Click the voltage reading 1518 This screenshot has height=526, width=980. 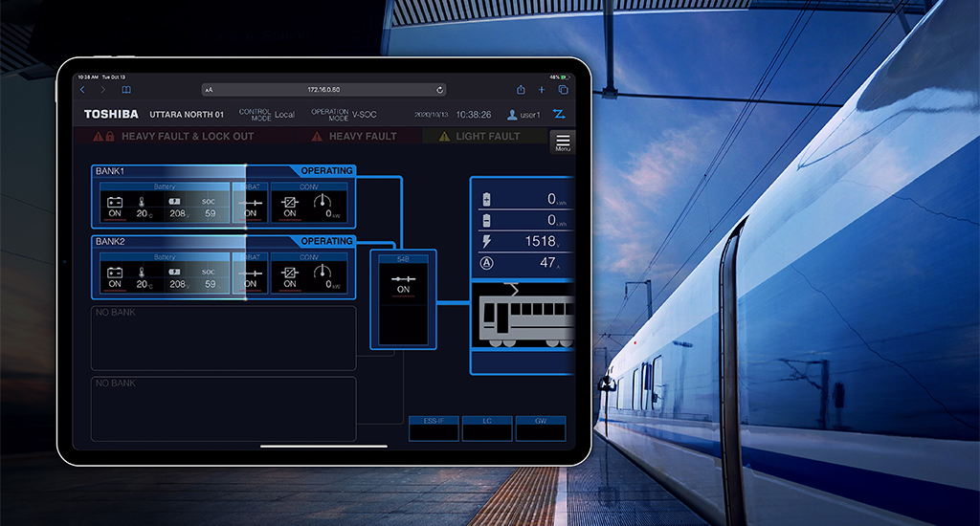click(540, 241)
